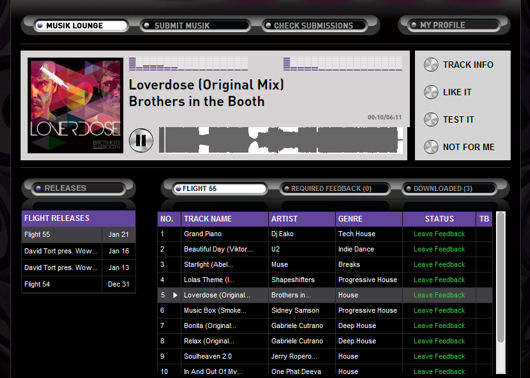Click the Test It disc icon

[431, 119]
